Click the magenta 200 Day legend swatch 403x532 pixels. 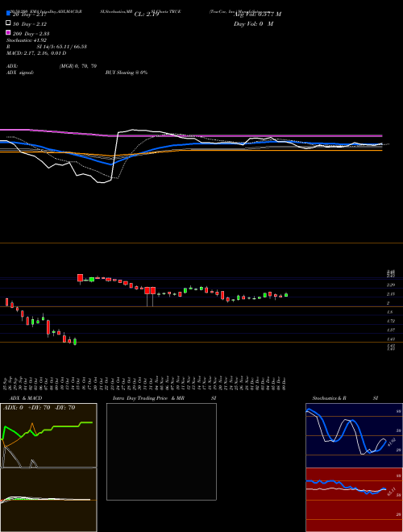click(8, 32)
